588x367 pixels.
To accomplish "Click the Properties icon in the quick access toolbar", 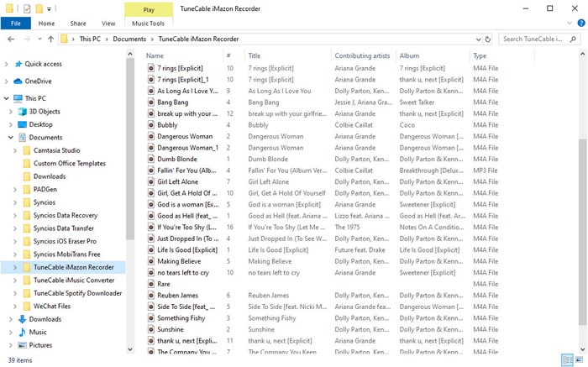I will pos(27,8).
